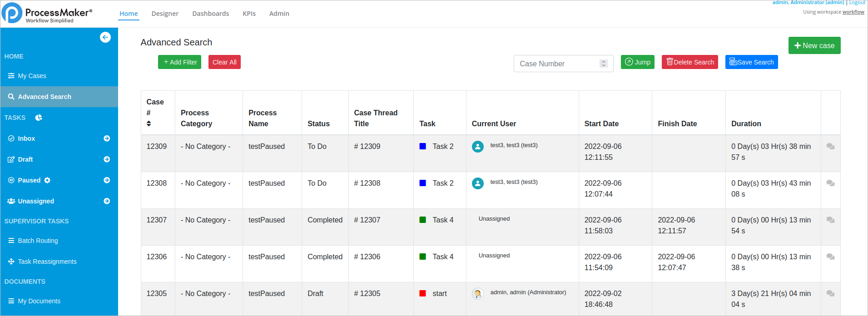Click the blue Task 2 color square for case 12309
The height and width of the screenshot is (316, 868).
click(422, 146)
